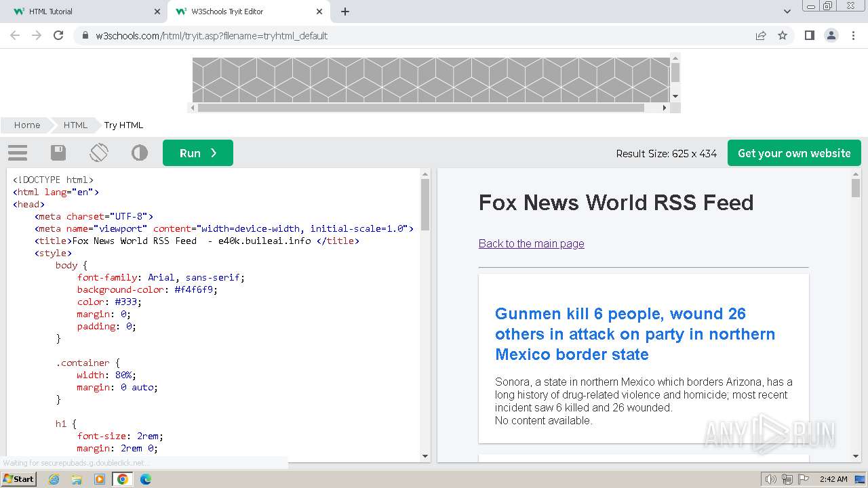The image size is (868, 488).
Task: Click the background-color #f4f6f9 line
Action: point(147,289)
